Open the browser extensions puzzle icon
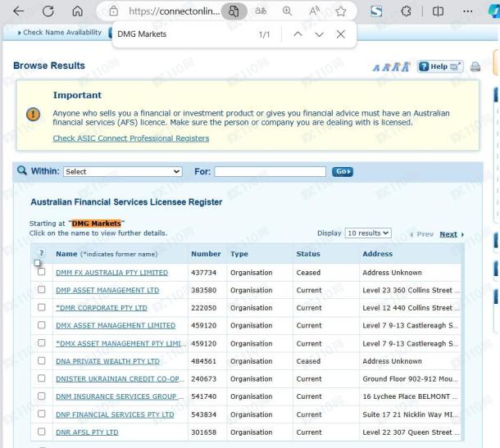 click(406, 11)
